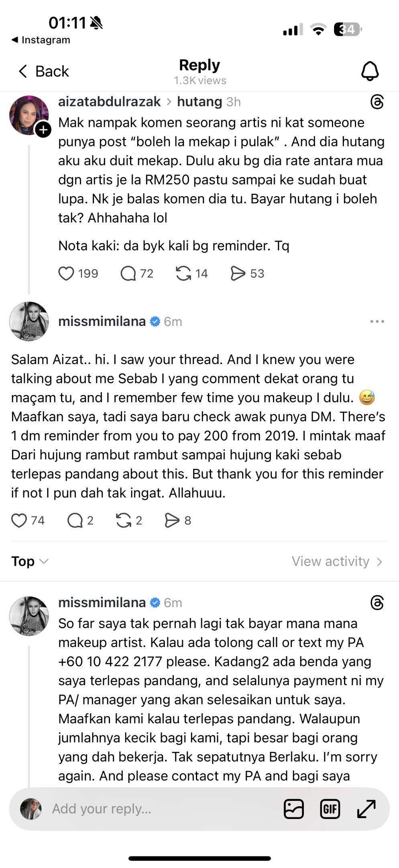Go back using the Back button
This screenshot has height=868, width=399.
pyautogui.click(x=42, y=71)
